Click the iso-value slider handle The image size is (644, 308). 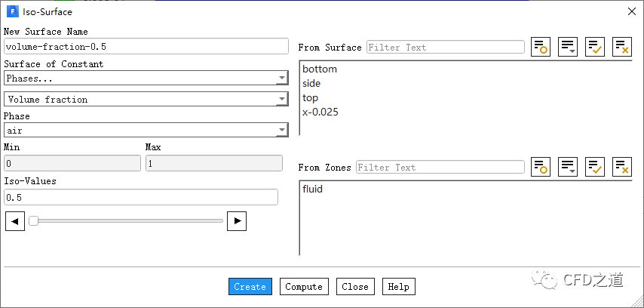point(33,220)
